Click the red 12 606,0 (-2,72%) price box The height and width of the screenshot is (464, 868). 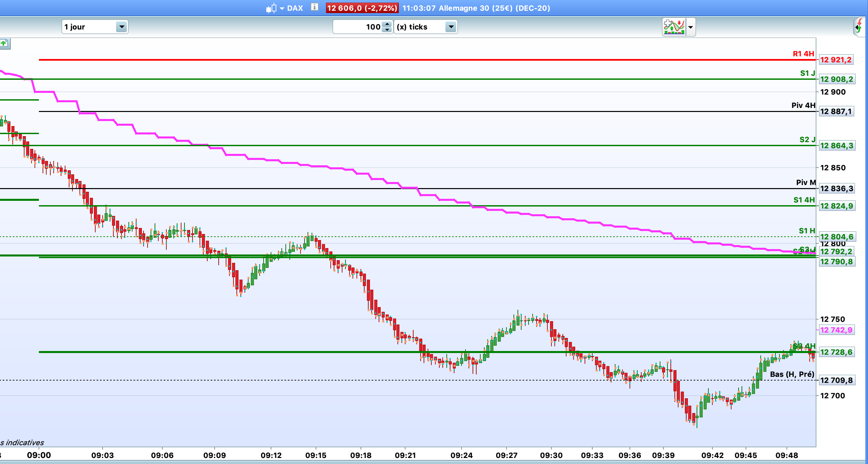click(x=362, y=8)
